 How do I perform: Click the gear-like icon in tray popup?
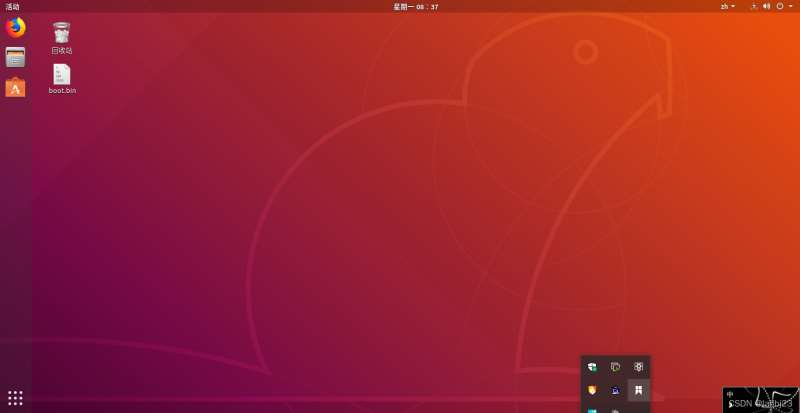[x=638, y=367]
